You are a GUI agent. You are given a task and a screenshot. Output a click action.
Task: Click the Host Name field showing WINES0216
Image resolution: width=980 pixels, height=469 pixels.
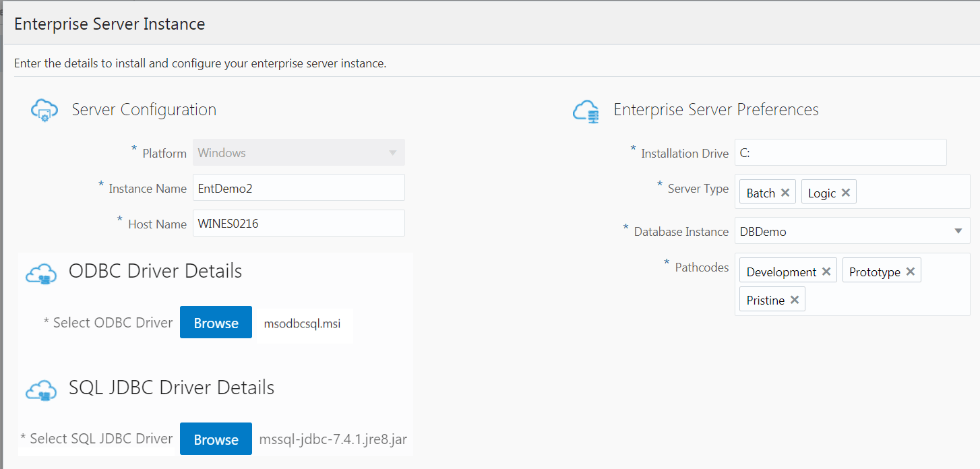point(299,222)
